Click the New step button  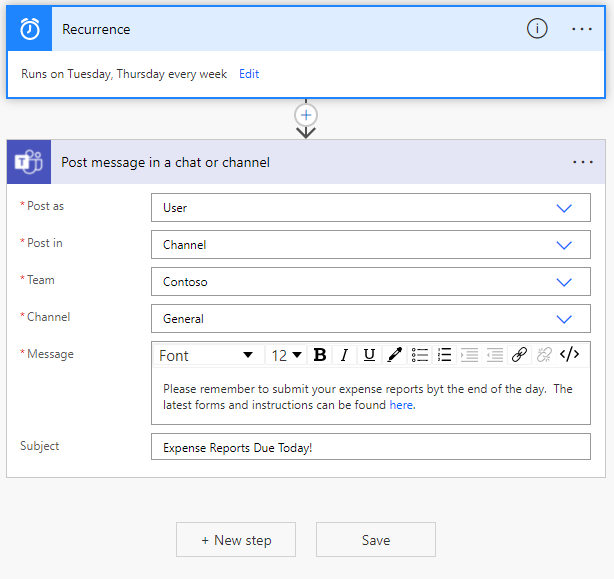click(x=236, y=540)
